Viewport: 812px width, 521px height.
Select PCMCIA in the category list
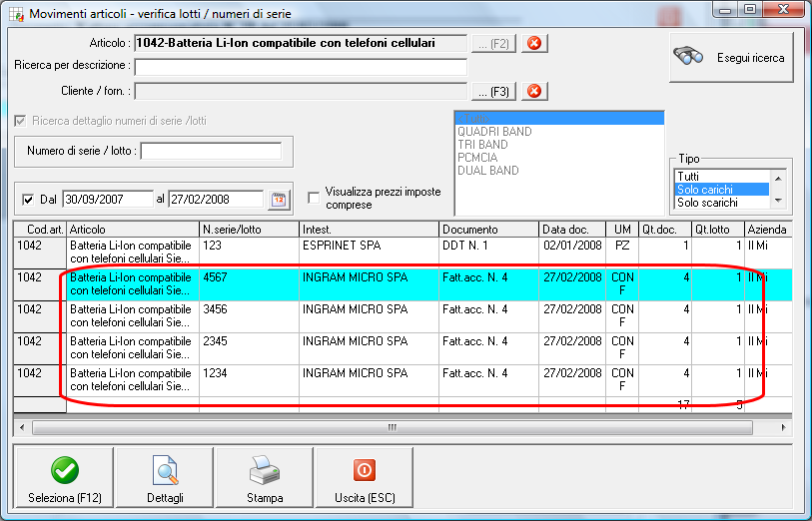click(559, 158)
